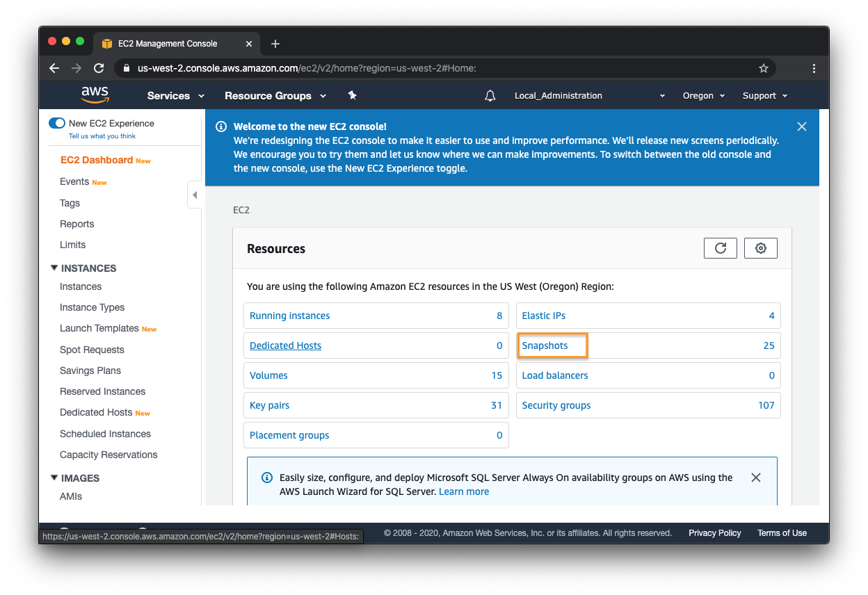This screenshot has height=595, width=868.
Task: Open the Oregon region selector
Action: pyautogui.click(x=704, y=96)
